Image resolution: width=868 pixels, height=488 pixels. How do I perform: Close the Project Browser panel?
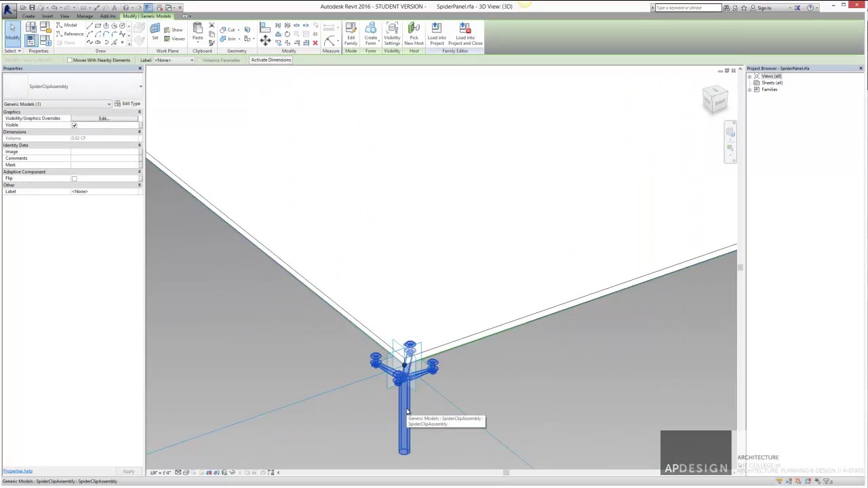pos(861,68)
